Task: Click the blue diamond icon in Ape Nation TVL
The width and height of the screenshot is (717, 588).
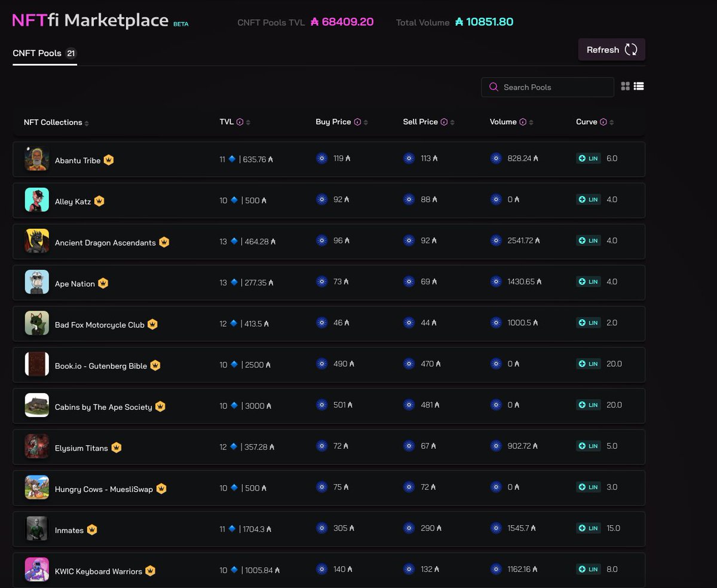Action: tap(234, 282)
